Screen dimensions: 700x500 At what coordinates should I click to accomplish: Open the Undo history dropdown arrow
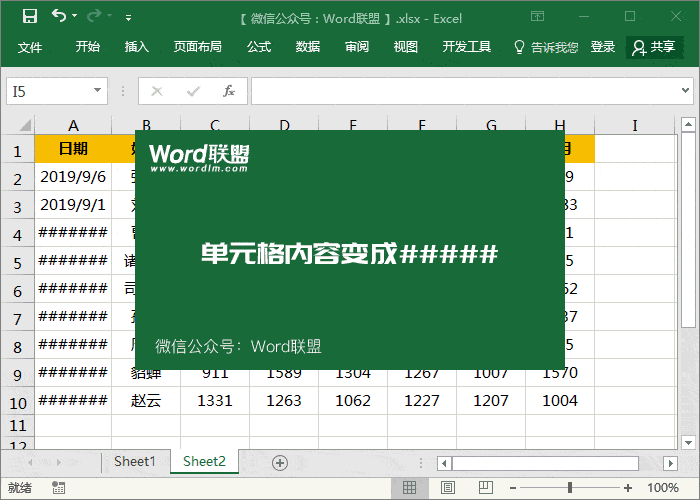click(x=75, y=16)
